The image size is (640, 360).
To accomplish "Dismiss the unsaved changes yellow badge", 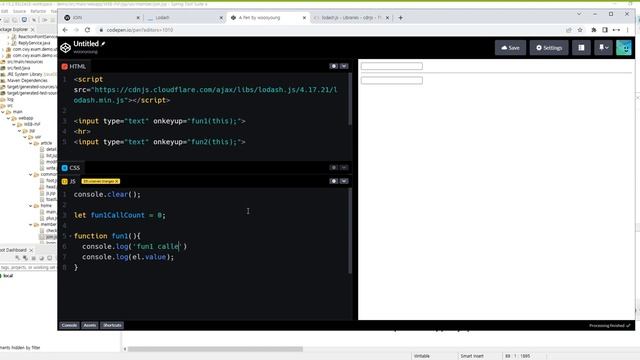I will pyautogui.click(x=117, y=181).
